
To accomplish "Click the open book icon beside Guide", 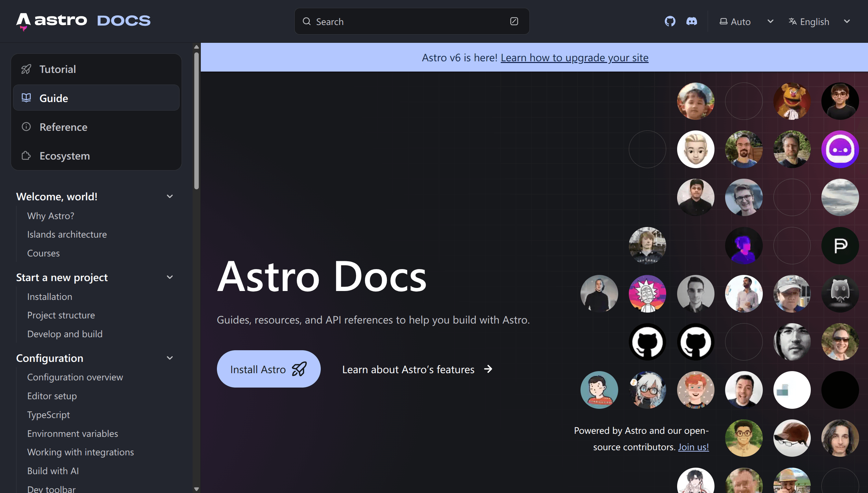I will [x=26, y=98].
